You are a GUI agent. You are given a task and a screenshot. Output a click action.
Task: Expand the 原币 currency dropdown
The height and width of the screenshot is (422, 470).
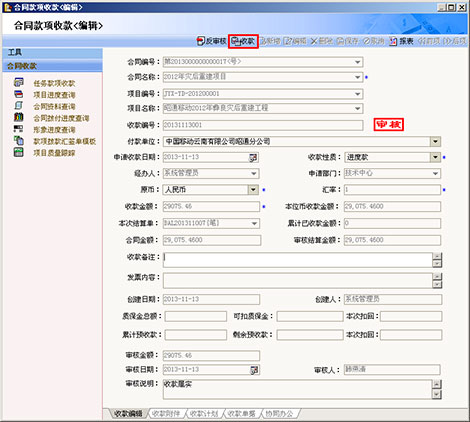coord(253,190)
